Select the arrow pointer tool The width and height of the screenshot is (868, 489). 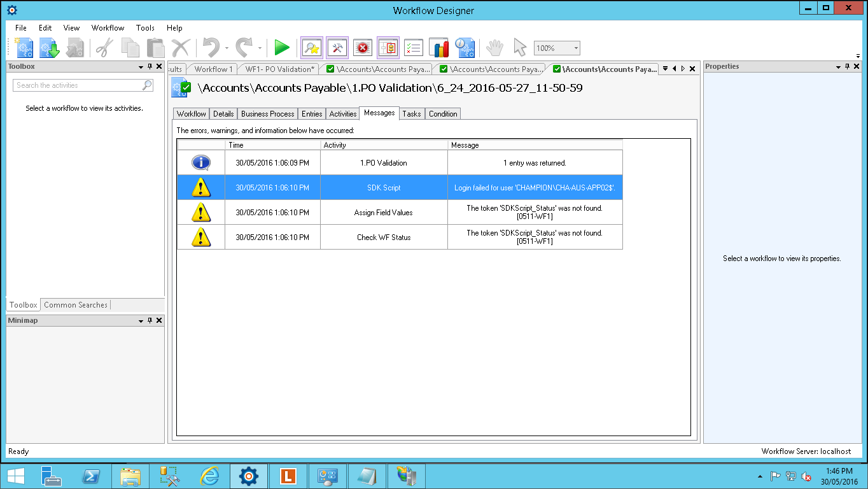click(520, 48)
